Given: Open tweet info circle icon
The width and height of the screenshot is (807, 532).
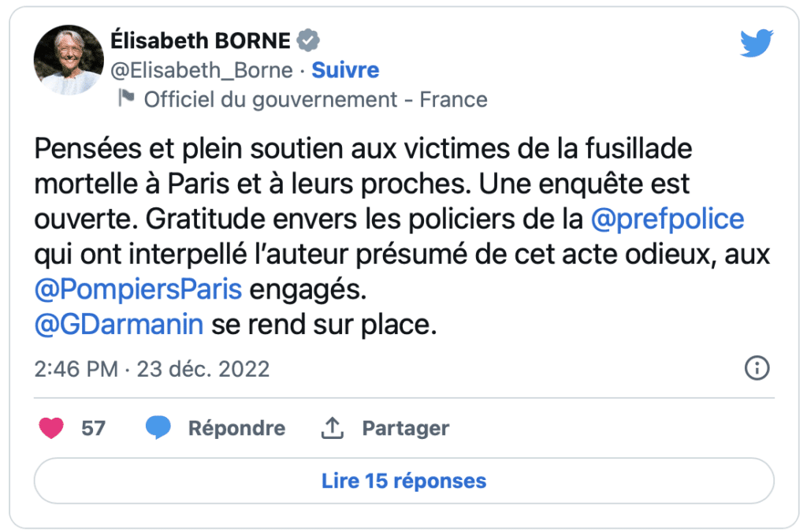Looking at the screenshot, I should tap(757, 368).
